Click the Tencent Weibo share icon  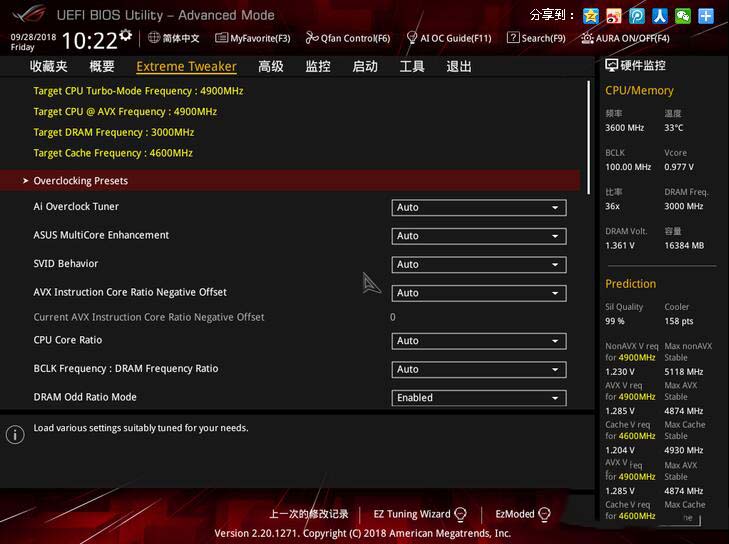tap(637, 16)
